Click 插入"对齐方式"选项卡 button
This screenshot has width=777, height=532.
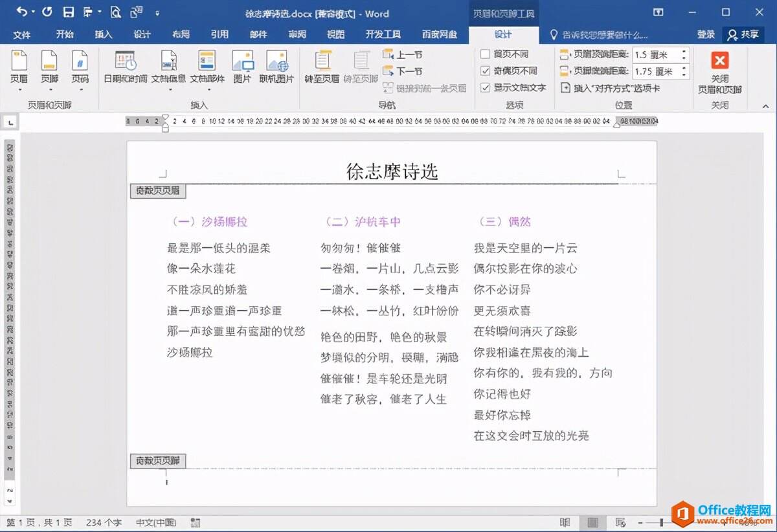pos(610,88)
